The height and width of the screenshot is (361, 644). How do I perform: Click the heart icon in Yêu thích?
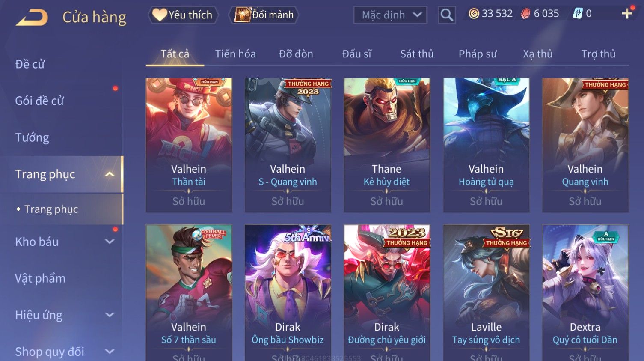pyautogui.click(x=159, y=15)
